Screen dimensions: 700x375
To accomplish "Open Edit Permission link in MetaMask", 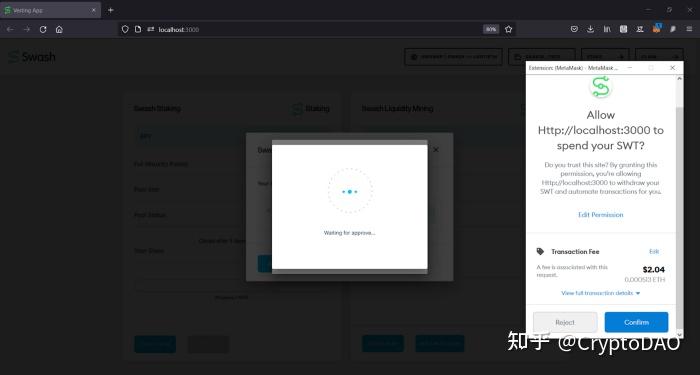I will pos(600,215).
